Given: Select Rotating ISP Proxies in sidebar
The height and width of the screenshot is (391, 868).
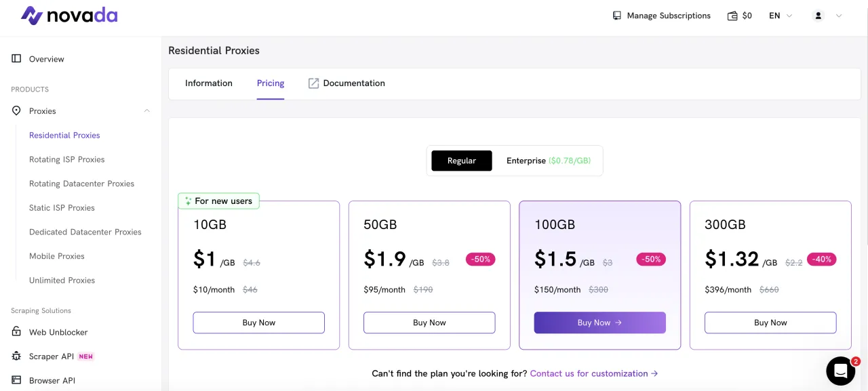Looking at the screenshot, I should click(x=66, y=159).
